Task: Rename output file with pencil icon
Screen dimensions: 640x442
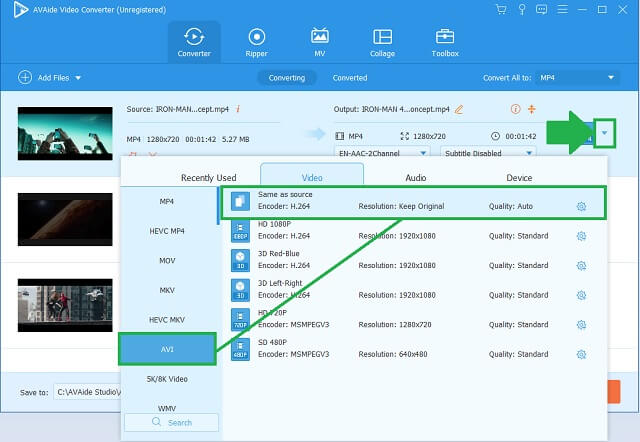Action: (459, 109)
